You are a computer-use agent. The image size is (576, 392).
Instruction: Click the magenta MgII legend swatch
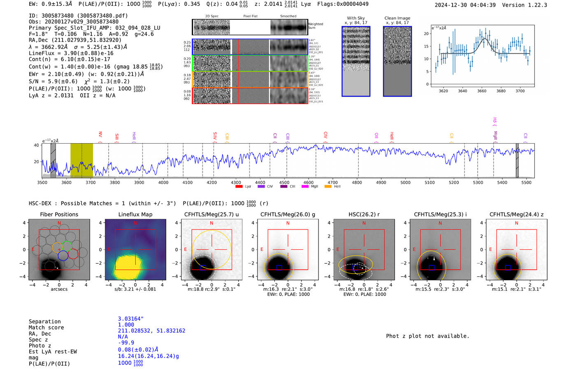tap(305, 186)
